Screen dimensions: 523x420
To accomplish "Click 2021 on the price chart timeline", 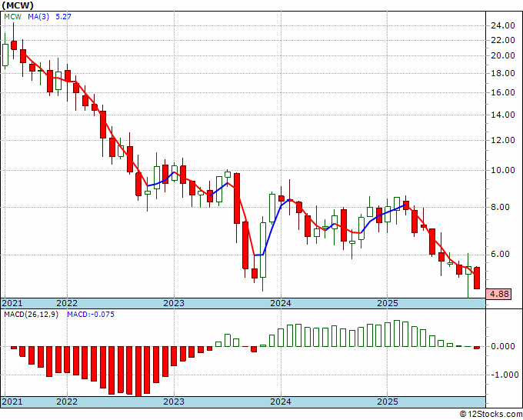I will coord(12,303).
